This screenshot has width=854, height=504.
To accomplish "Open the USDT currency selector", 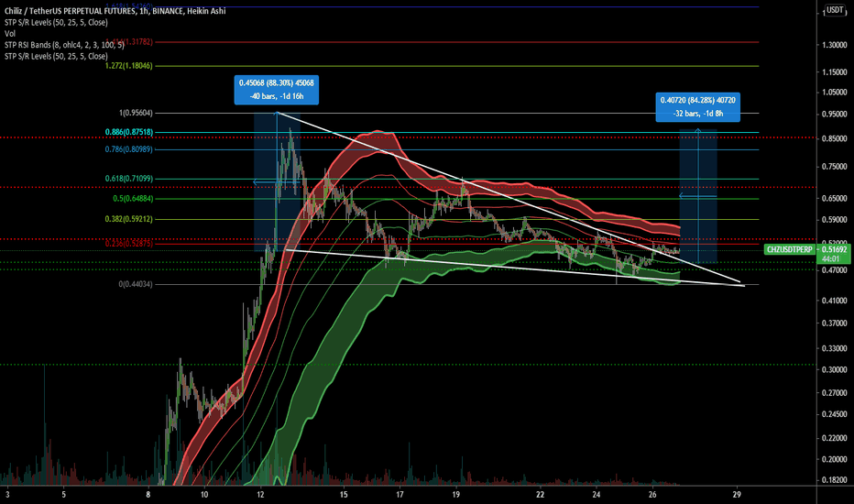I will pyautogui.click(x=834, y=10).
